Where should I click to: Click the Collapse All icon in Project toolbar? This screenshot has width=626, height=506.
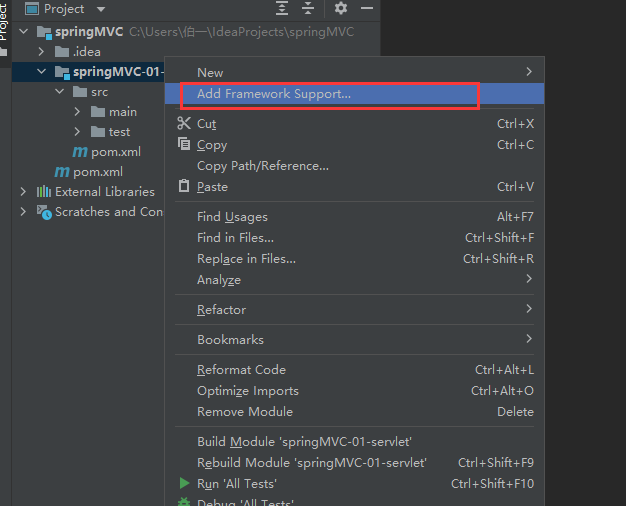coord(308,8)
